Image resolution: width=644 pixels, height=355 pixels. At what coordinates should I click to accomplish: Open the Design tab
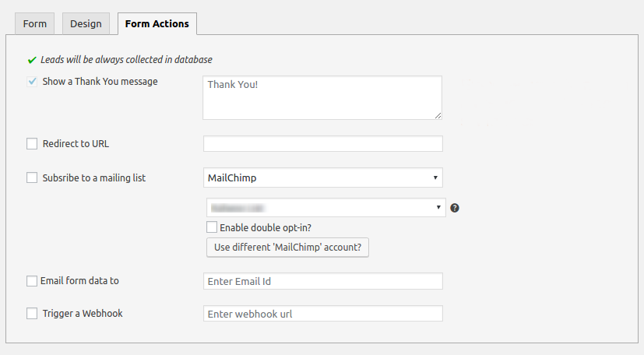point(86,23)
